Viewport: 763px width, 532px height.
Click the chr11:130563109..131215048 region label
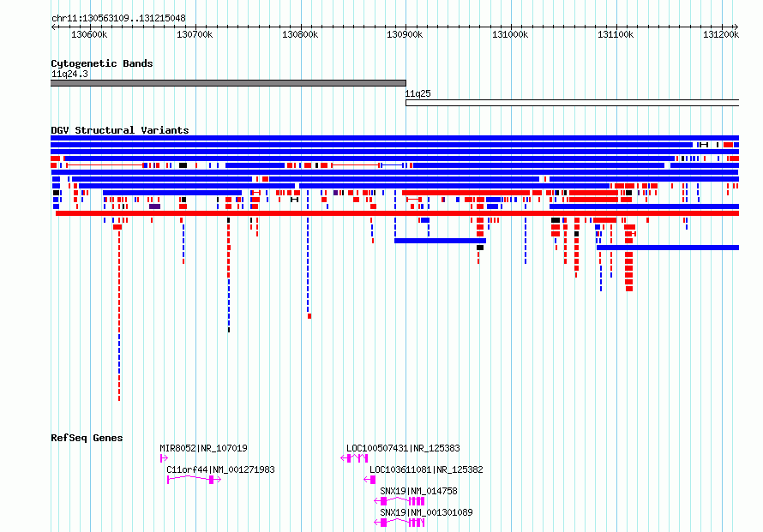(118, 19)
